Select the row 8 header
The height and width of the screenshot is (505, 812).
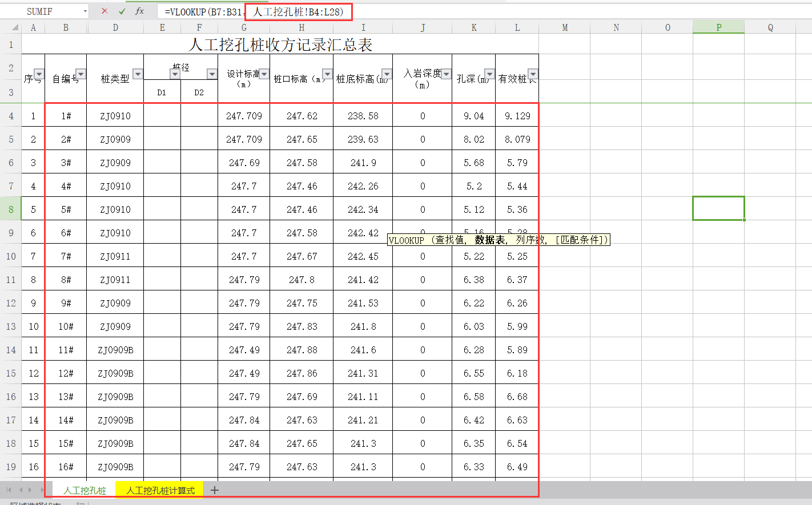coord(11,209)
